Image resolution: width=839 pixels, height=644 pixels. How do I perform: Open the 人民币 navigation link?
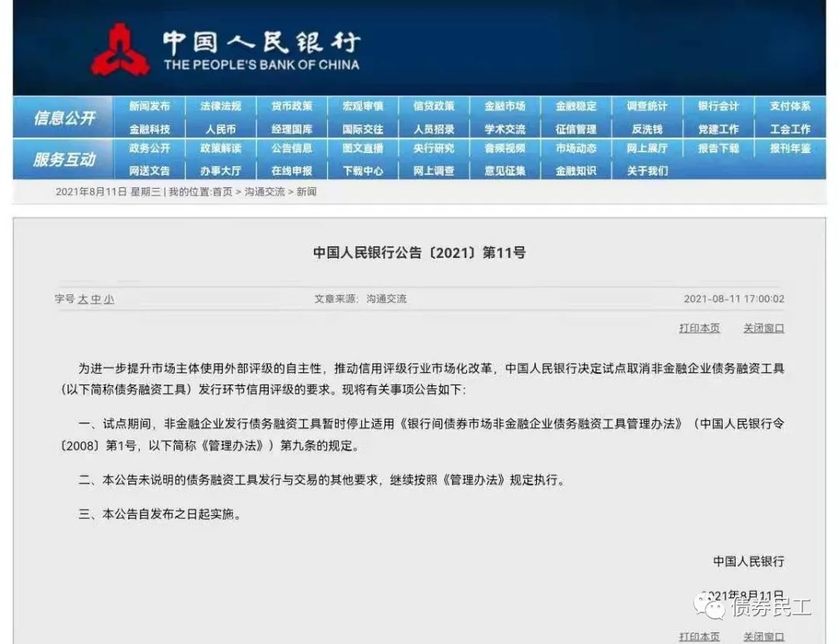221,129
